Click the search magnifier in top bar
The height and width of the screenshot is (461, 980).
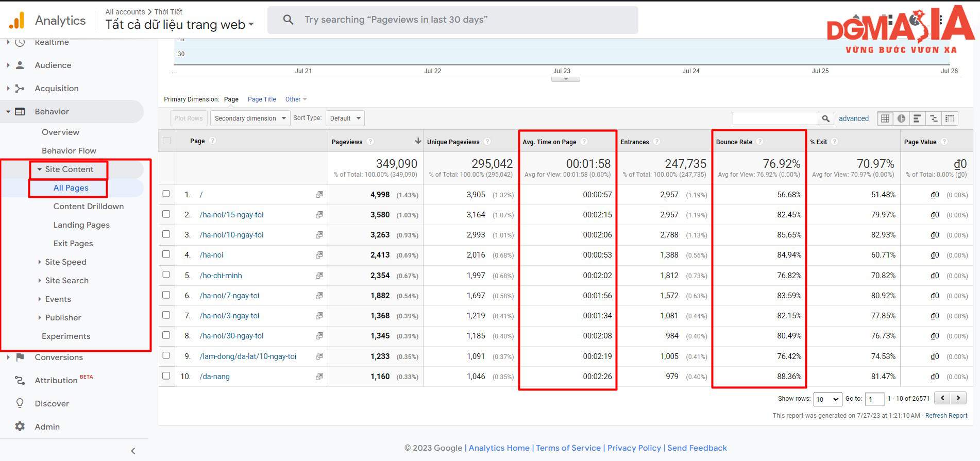(289, 20)
